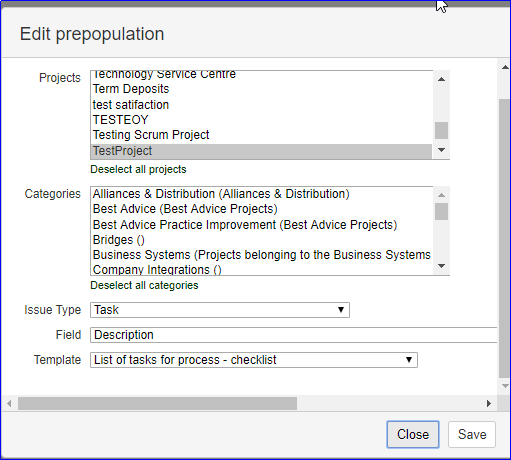Click down arrow of Categories list scrollbar

441,266
